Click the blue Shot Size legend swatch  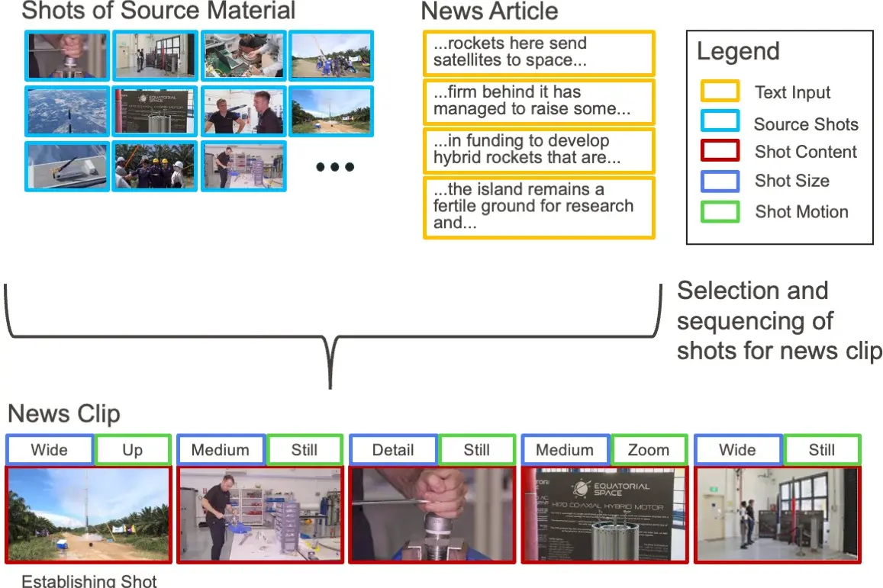[x=720, y=181]
